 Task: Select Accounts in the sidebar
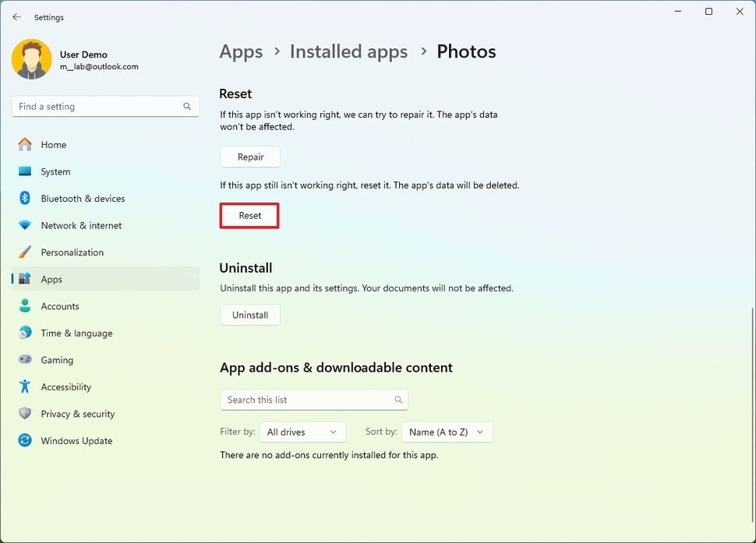pyautogui.click(x=105, y=306)
